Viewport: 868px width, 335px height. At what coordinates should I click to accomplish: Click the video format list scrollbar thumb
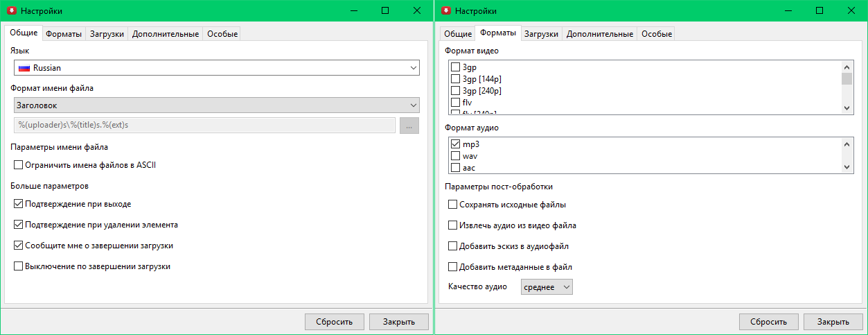847,78
